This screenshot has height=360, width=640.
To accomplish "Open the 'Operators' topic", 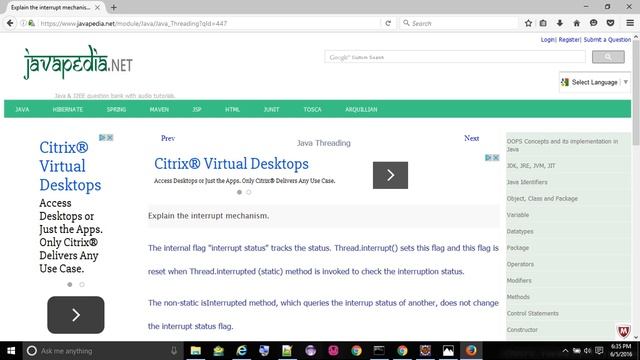I will (x=520, y=264).
